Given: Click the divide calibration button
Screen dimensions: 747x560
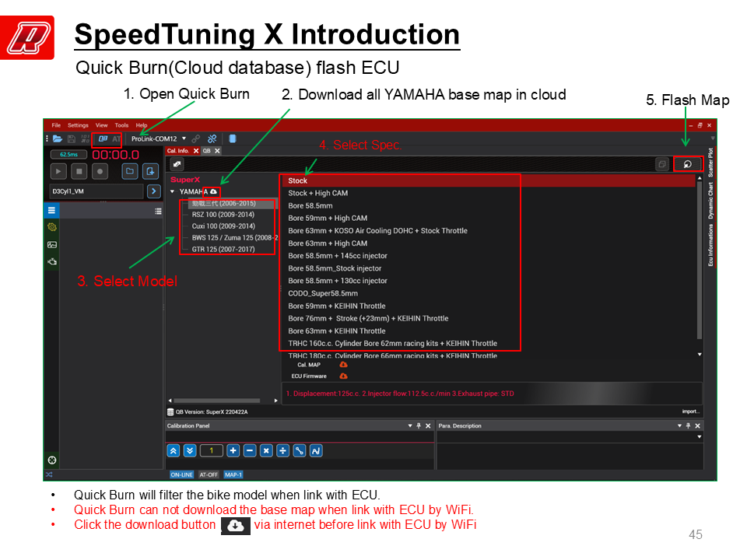Looking at the screenshot, I should pyautogui.click(x=283, y=450).
